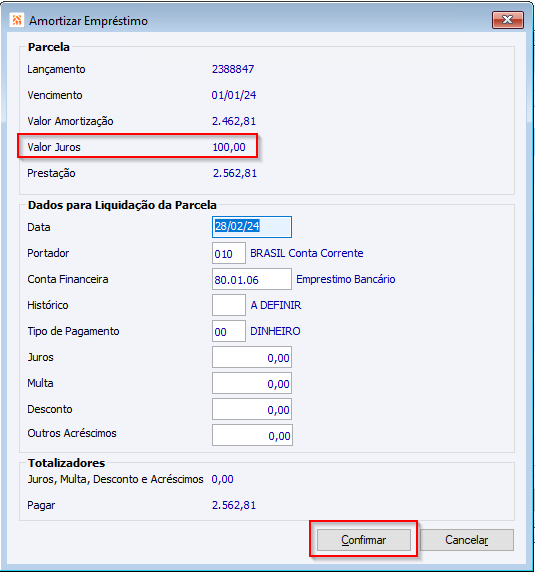Click the Desconto amount input field
This screenshot has height=574, width=535.
[252, 409]
